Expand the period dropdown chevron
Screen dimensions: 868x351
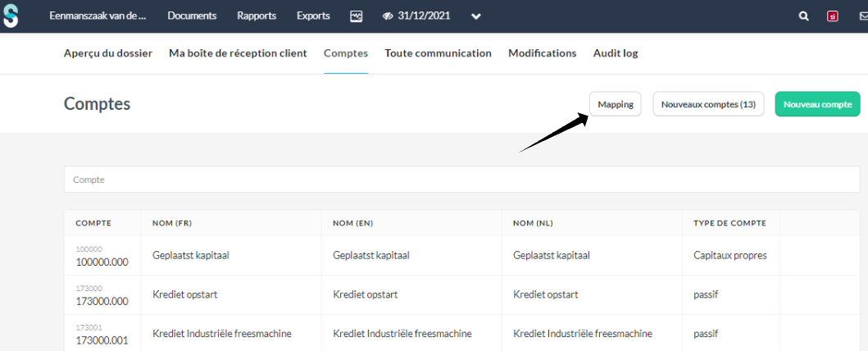tap(475, 16)
